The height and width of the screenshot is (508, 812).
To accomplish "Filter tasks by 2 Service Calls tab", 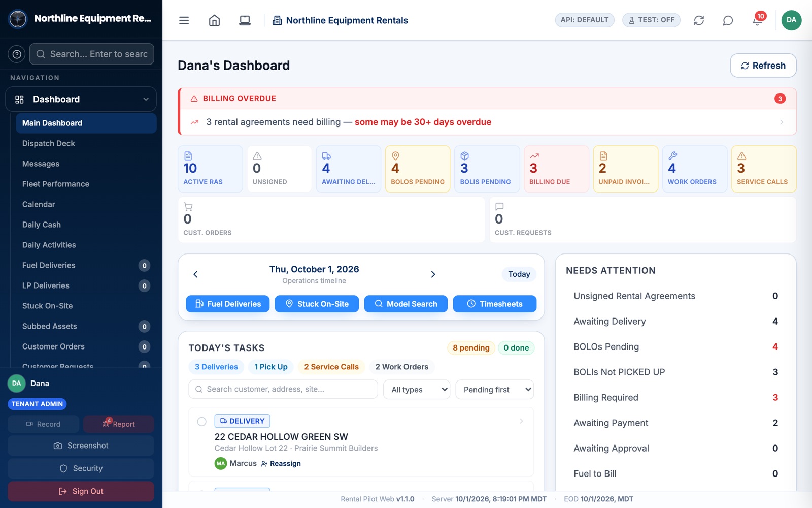I will click(x=331, y=367).
